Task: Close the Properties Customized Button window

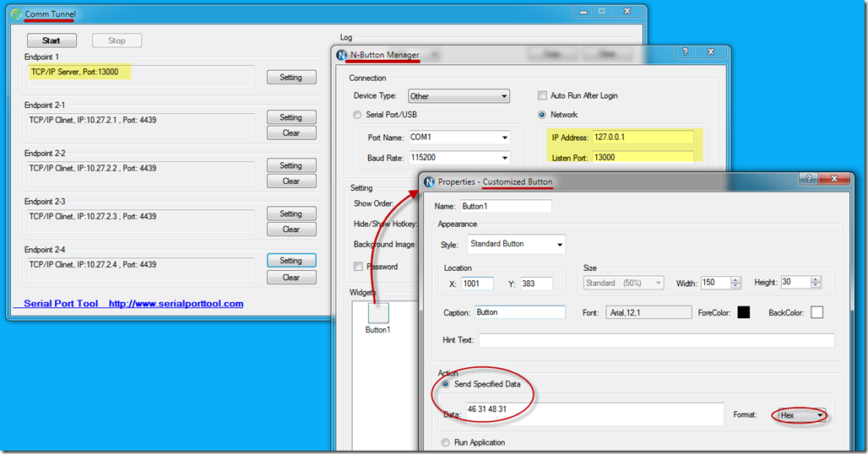Action: 833,179
